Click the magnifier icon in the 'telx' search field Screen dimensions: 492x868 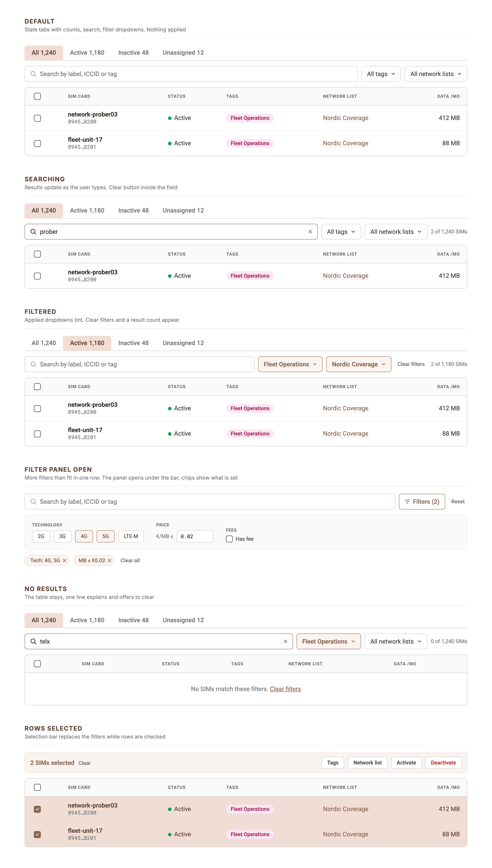click(x=33, y=641)
